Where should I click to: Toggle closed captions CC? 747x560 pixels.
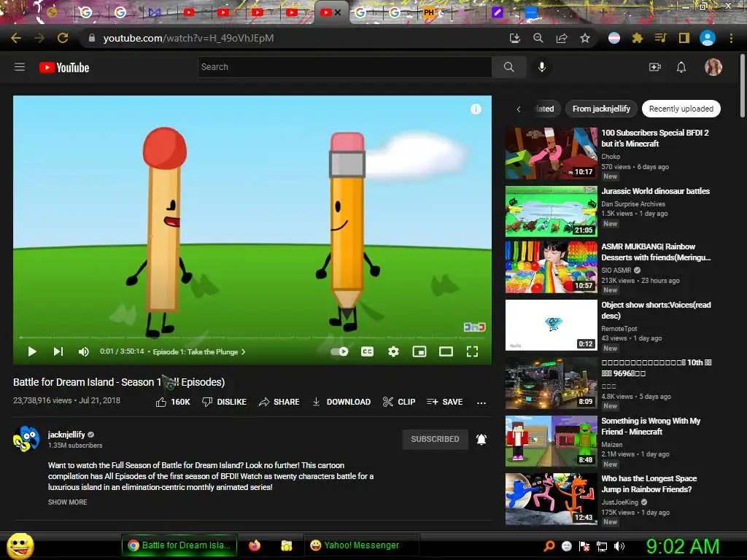coord(367,351)
